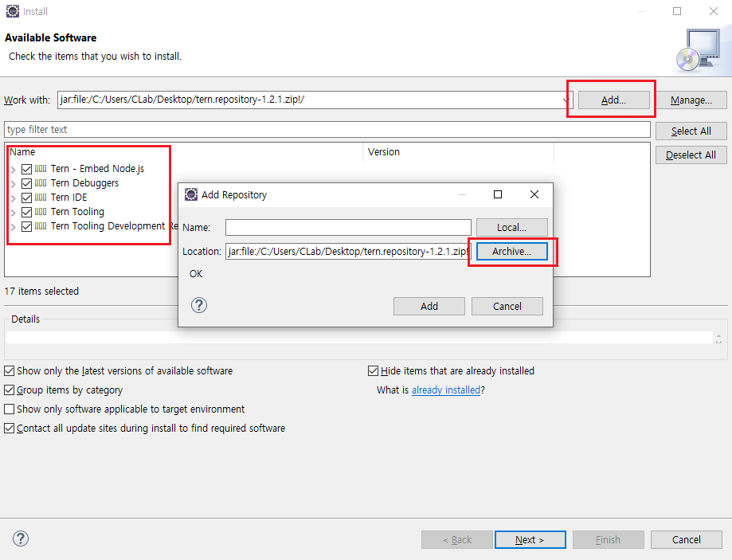Click the Deselect All button
The height and width of the screenshot is (560, 732).
point(691,155)
